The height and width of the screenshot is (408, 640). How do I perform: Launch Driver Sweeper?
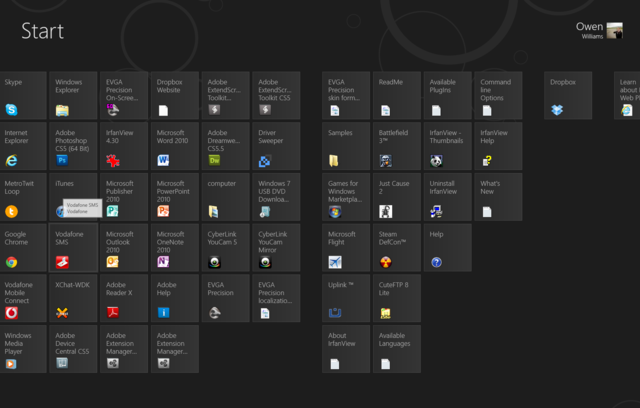(x=276, y=146)
